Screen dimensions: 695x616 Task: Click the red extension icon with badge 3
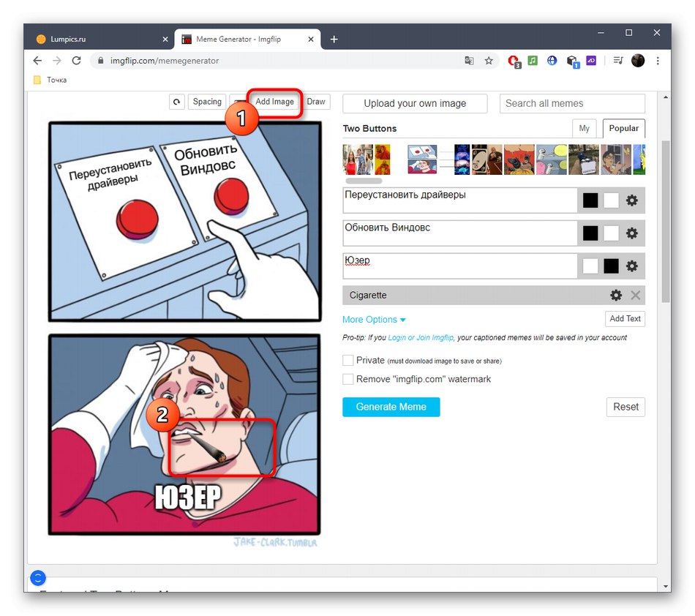point(514,61)
